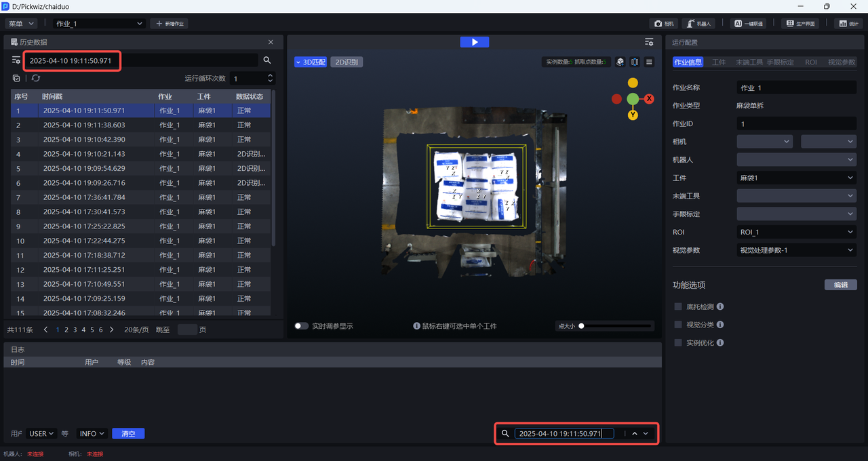Screen dimensions: 868x461
Task: Click the 3D cube view icon in viewport
Action: (620, 62)
